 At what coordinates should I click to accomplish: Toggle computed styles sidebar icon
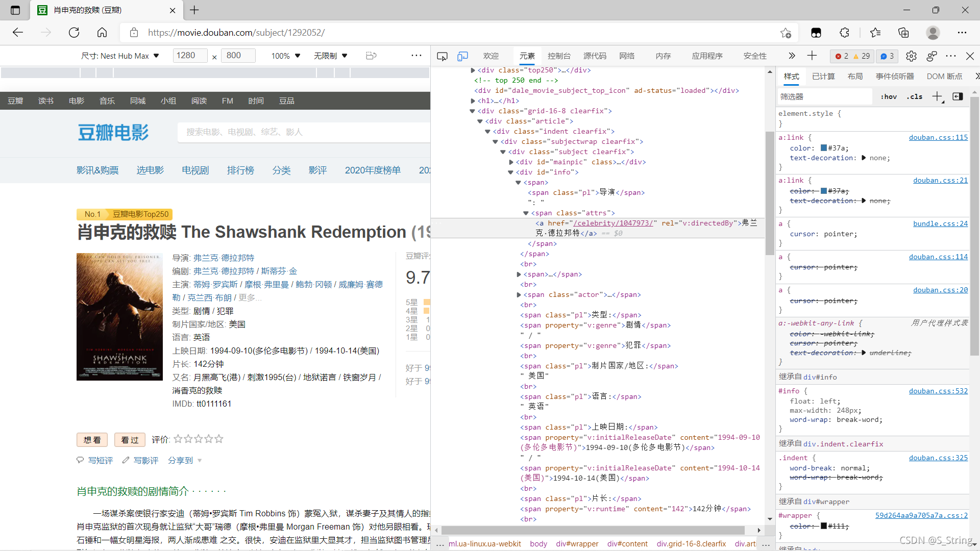(958, 96)
